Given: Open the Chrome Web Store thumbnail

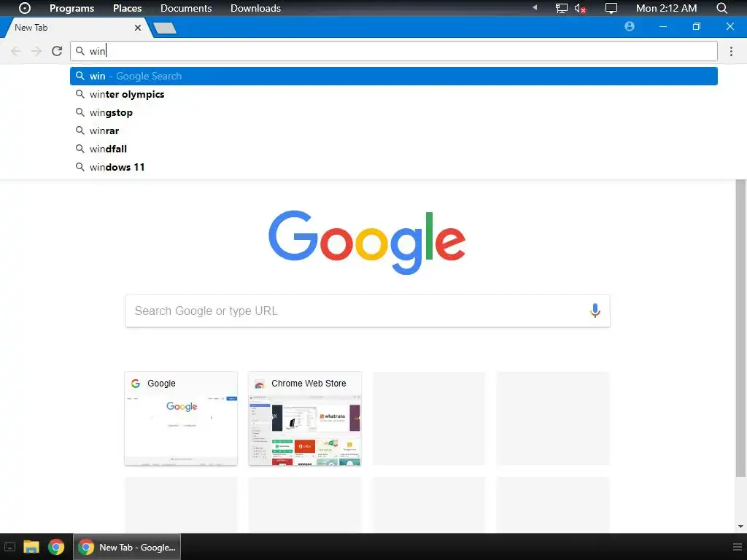Looking at the screenshot, I should [x=305, y=419].
